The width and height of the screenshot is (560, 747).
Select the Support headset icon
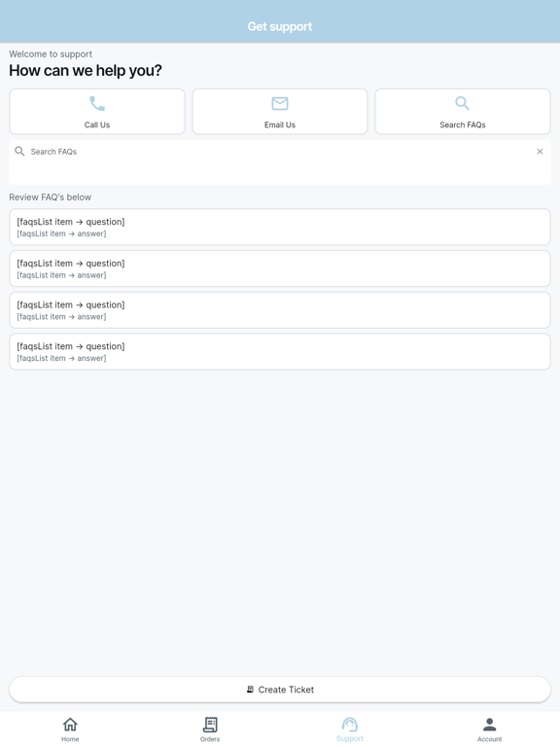(350, 725)
